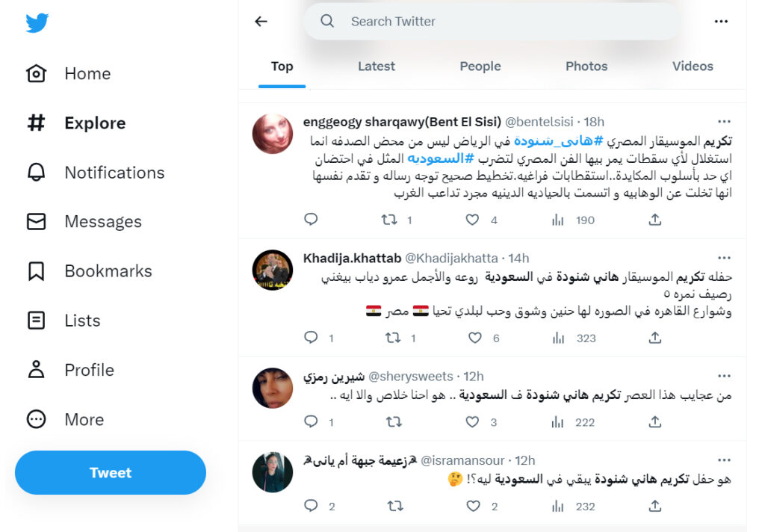Open the Notifications bell in sidebar
765x532 pixels.
click(x=36, y=173)
